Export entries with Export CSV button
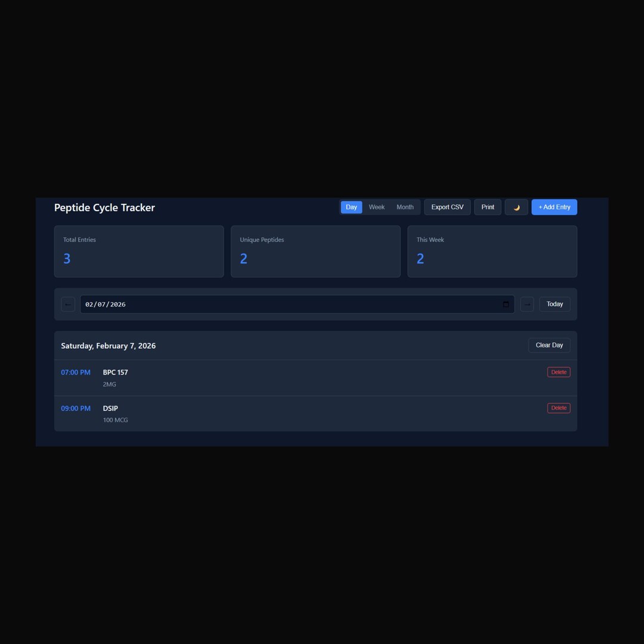The height and width of the screenshot is (644, 644). click(x=447, y=207)
